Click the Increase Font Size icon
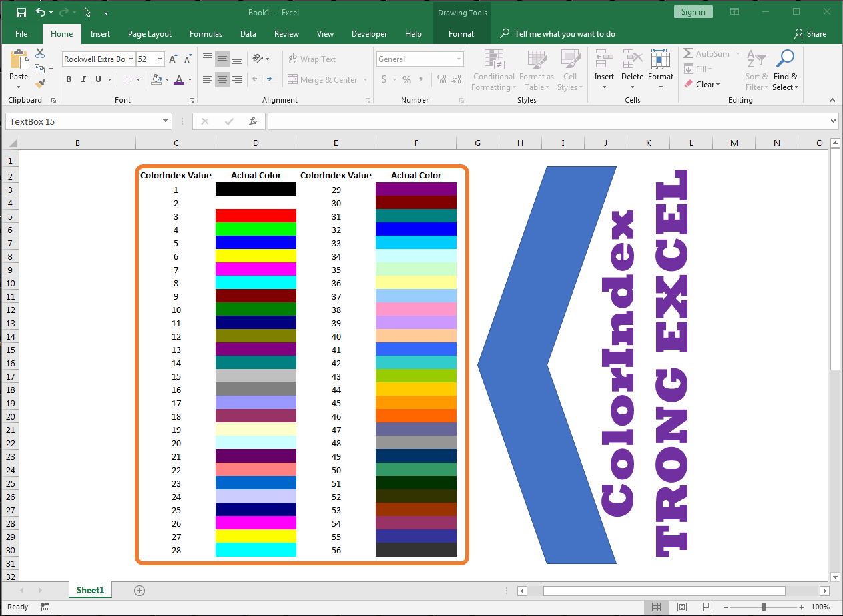The image size is (843, 616). 173,59
